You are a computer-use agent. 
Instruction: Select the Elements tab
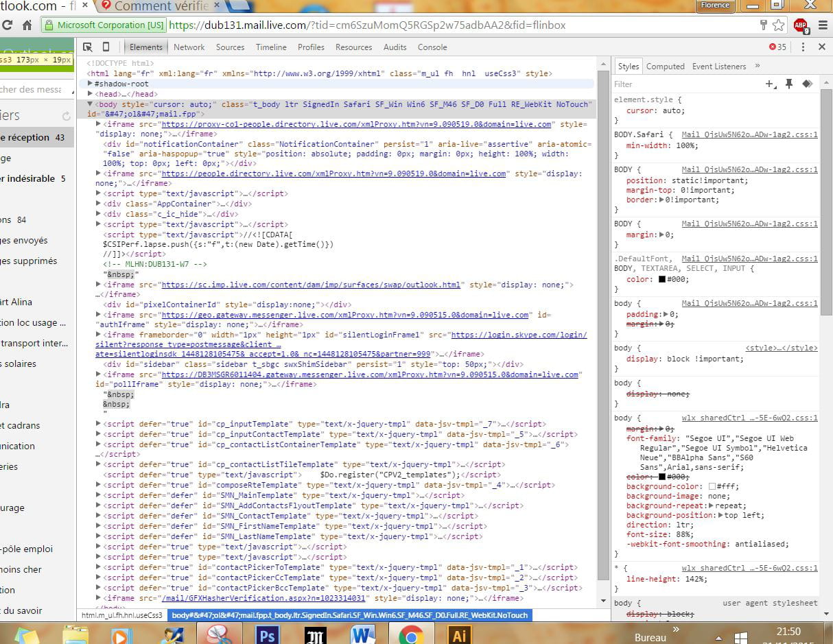coord(145,47)
